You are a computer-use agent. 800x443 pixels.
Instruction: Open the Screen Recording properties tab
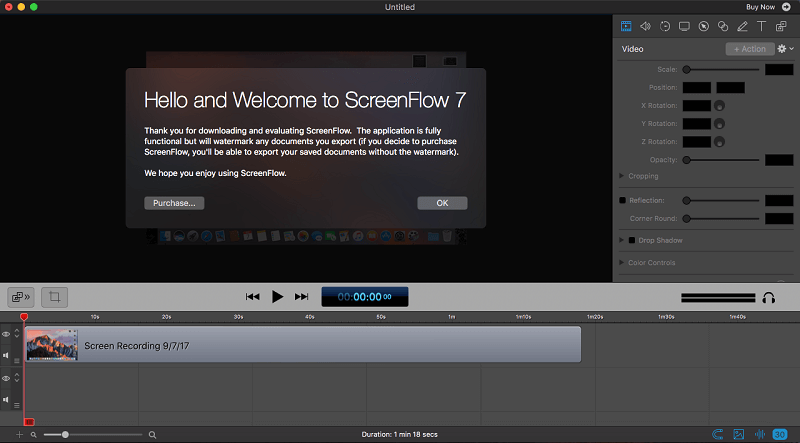pyautogui.click(x=684, y=26)
